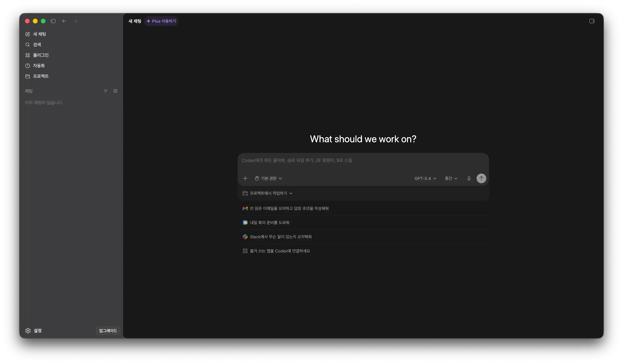This screenshot has width=623, height=364.
Task: Click the yellow minimize window button
Action: 35,21
